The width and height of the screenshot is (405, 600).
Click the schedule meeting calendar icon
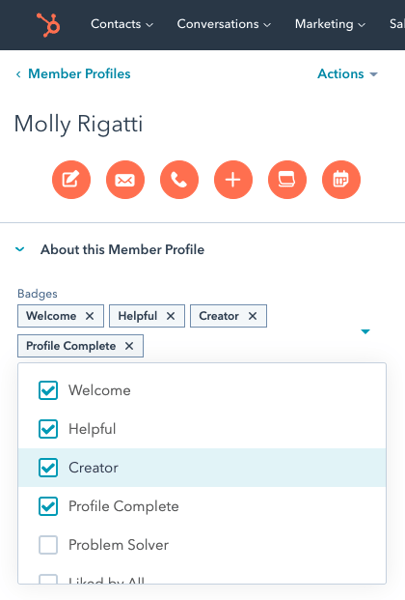(341, 179)
